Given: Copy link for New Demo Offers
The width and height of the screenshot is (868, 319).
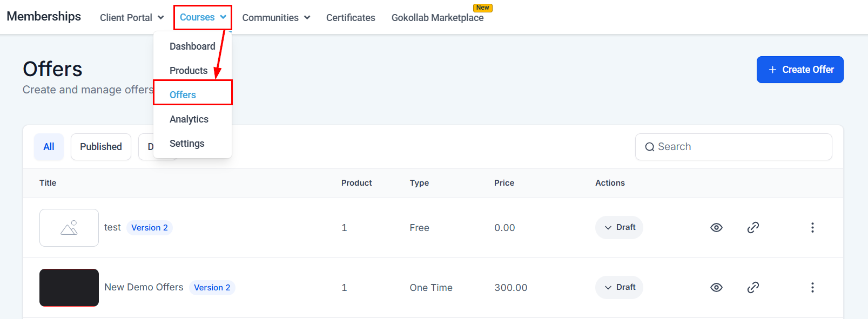Looking at the screenshot, I should pyautogui.click(x=753, y=288).
